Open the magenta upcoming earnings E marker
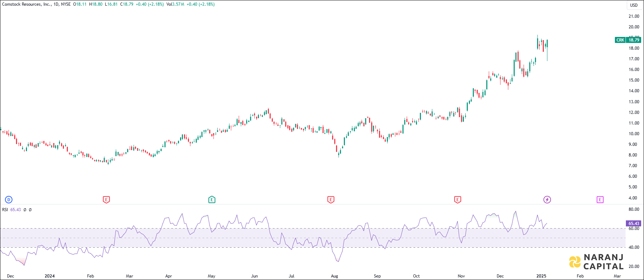644x280 pixels. (600, 199)
